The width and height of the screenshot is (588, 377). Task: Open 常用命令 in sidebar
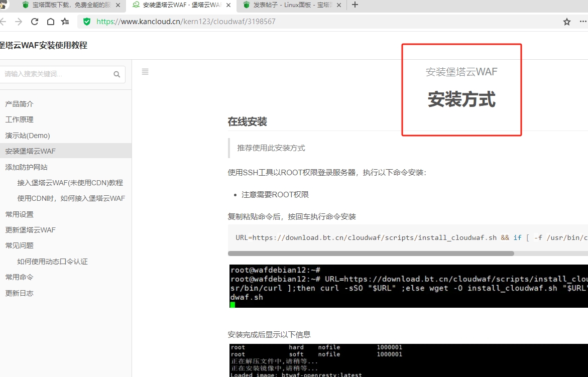(x=19, y=277)
